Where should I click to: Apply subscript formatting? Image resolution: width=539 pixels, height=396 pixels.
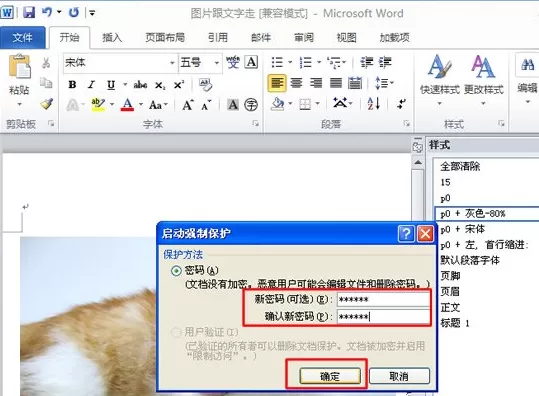160,85
